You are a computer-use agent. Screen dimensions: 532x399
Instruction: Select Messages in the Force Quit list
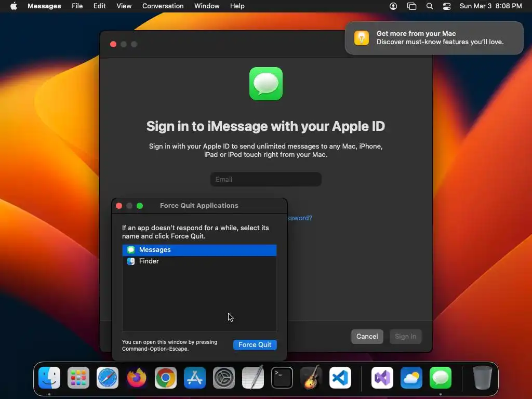[x=199, y=250]
